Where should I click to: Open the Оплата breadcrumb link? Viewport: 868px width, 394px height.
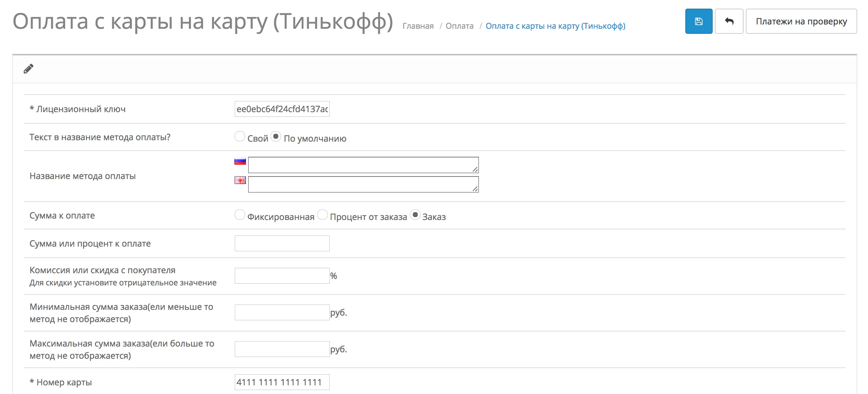coord(460,26)
